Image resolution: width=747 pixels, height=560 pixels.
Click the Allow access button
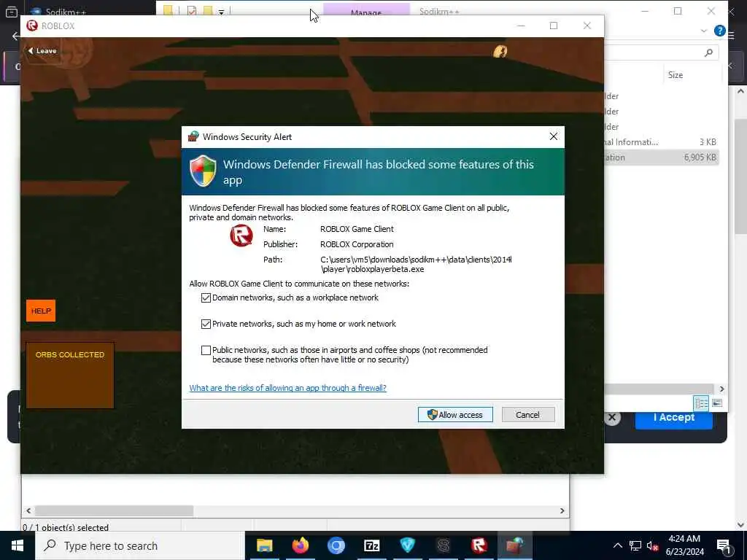pos(455,415)
